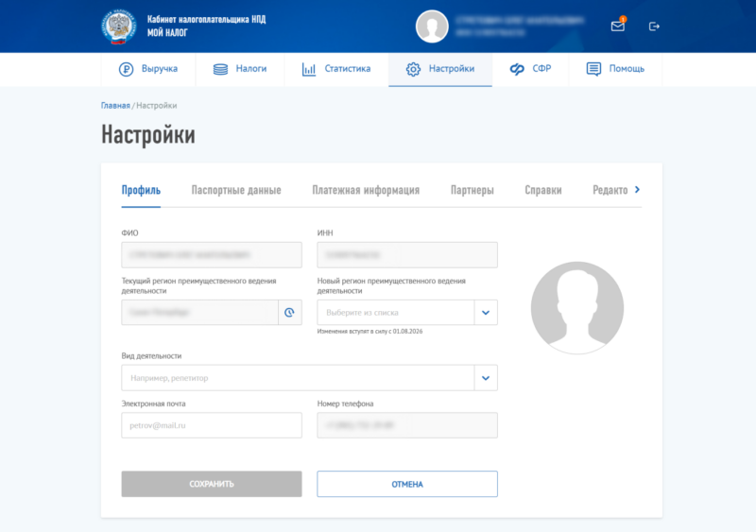Click the coins stack icon next to Налоги
Screen dimensions: 756x532
coord(220,70)
